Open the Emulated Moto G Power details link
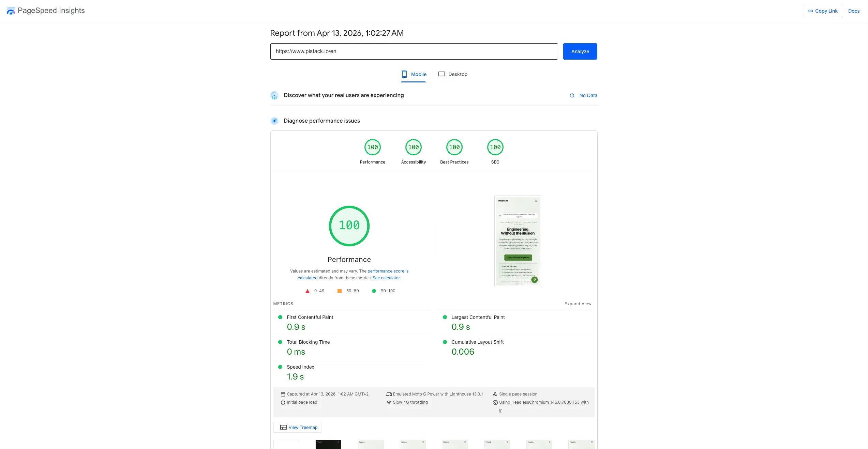The image size is (868, 449). click(x=438, y=394)
